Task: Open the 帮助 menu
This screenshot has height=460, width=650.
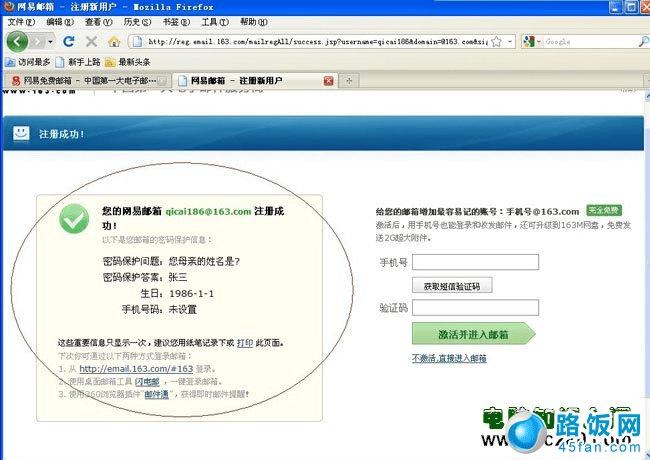Action: tap(254, 22)
